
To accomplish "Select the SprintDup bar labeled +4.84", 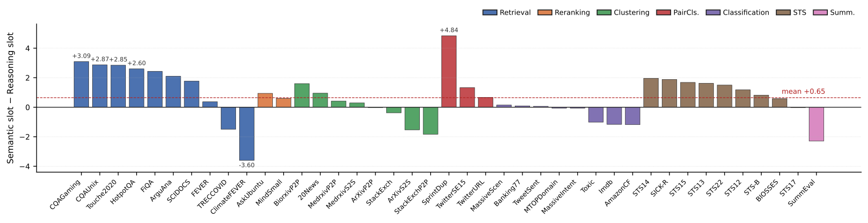I will (x=449, y=72).
